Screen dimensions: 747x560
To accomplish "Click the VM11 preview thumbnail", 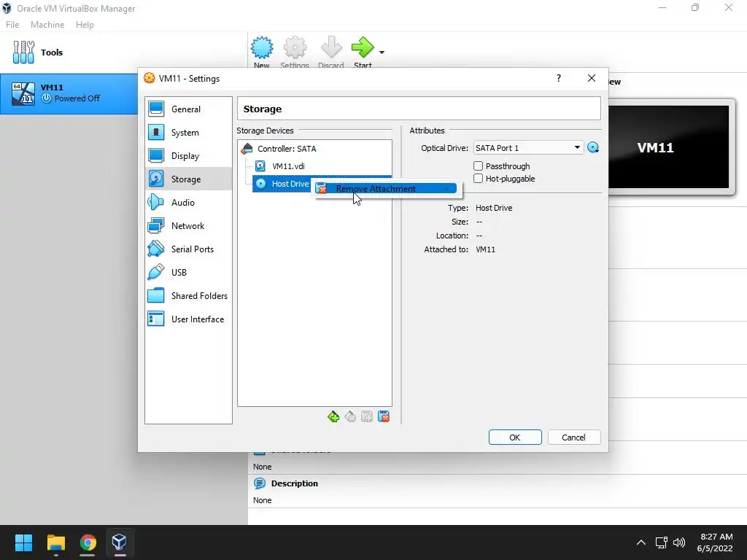I will pos(668,147).
